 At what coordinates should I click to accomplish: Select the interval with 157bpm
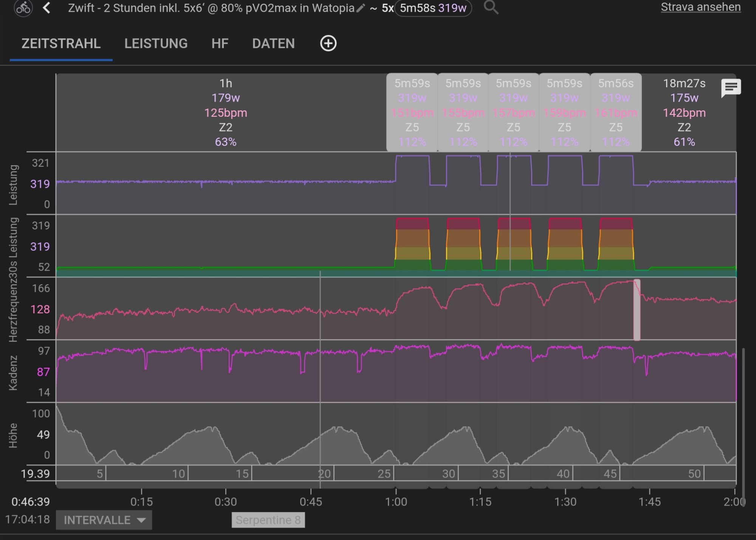coord(514,113)
